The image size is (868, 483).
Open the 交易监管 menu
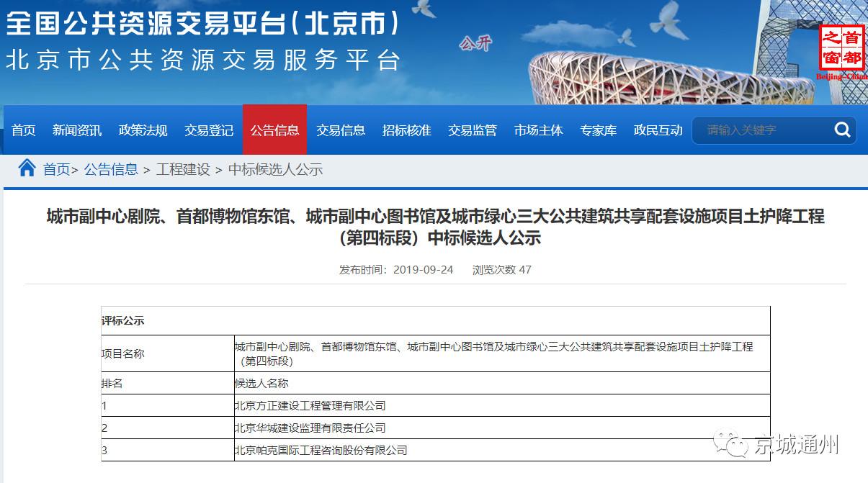(473, 130)
